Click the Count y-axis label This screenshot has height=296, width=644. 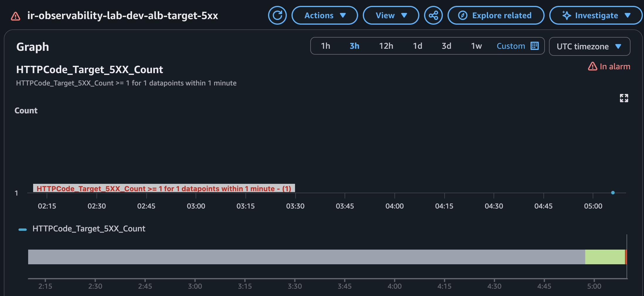pyautogui.click(x=26, y=111)
